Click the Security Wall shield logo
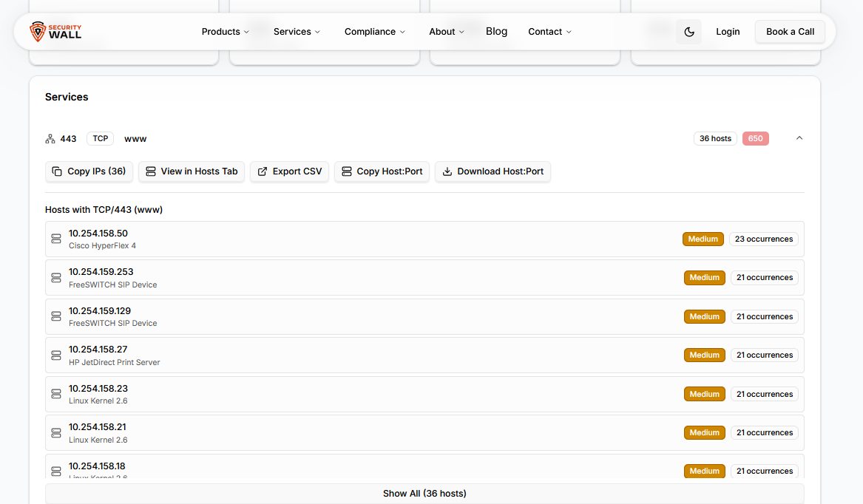Screen dimensions: 863x504 (38, 32)
